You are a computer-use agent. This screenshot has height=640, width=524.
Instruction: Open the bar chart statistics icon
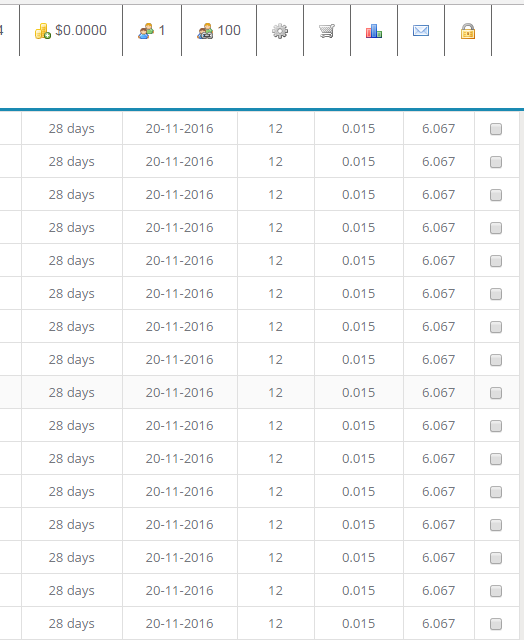[374, 31]
